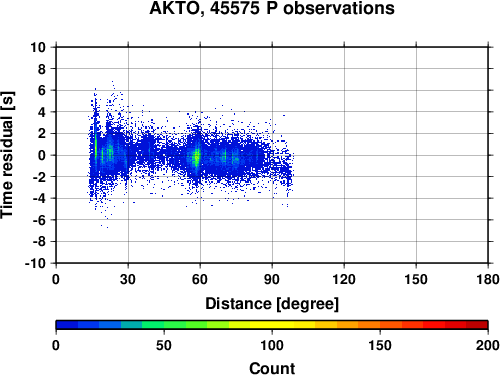The image size is (500, 375).
Task: Click the y-axis tick label 0
Action: [x=42, y=155]
